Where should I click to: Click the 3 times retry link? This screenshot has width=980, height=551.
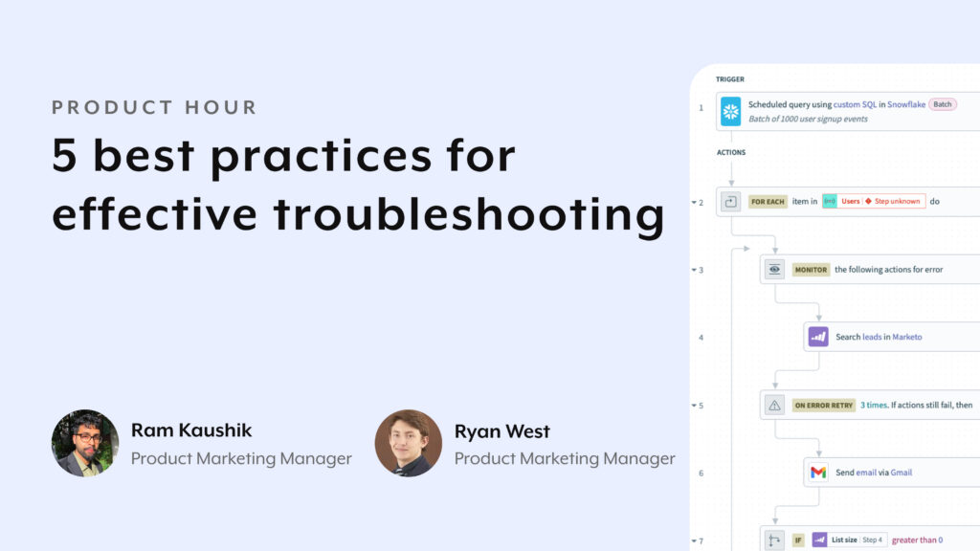[874, 405]
